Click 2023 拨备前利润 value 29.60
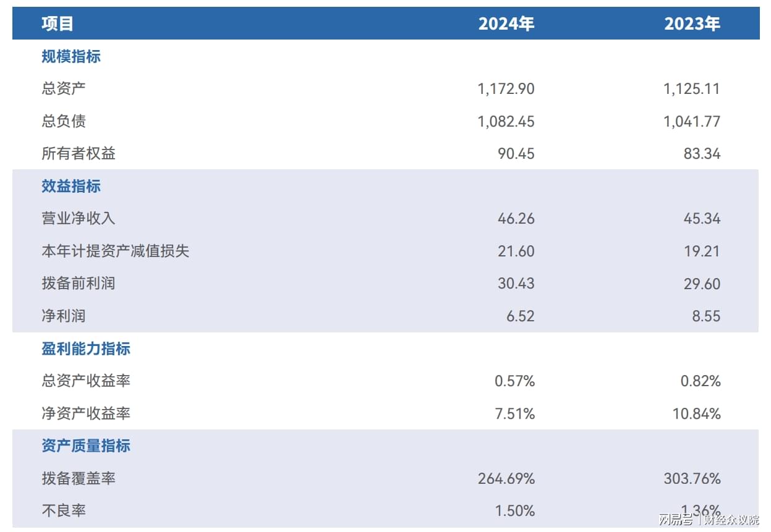771x532 pixels. 702,284
